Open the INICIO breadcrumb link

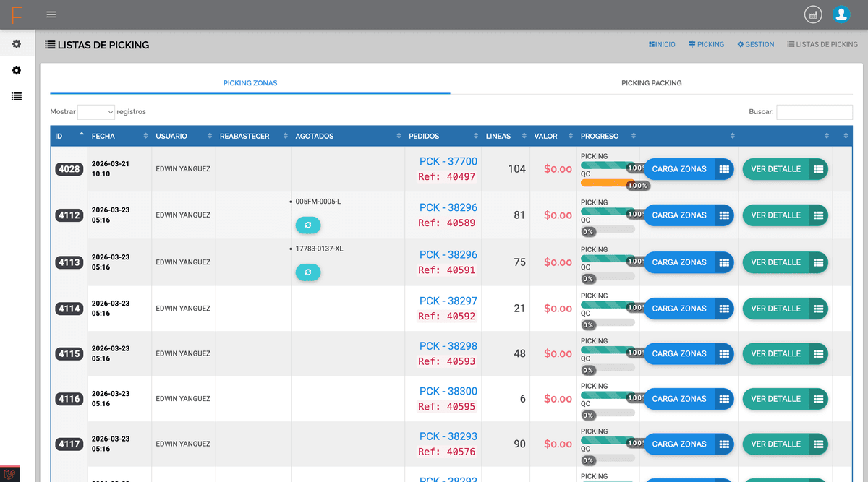point(662,45)
